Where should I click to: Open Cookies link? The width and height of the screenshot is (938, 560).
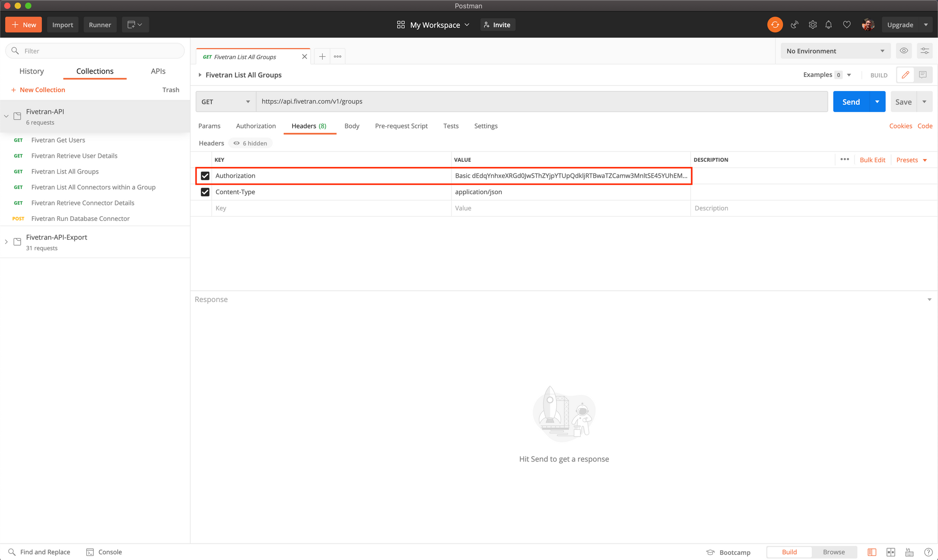(900, 126)
